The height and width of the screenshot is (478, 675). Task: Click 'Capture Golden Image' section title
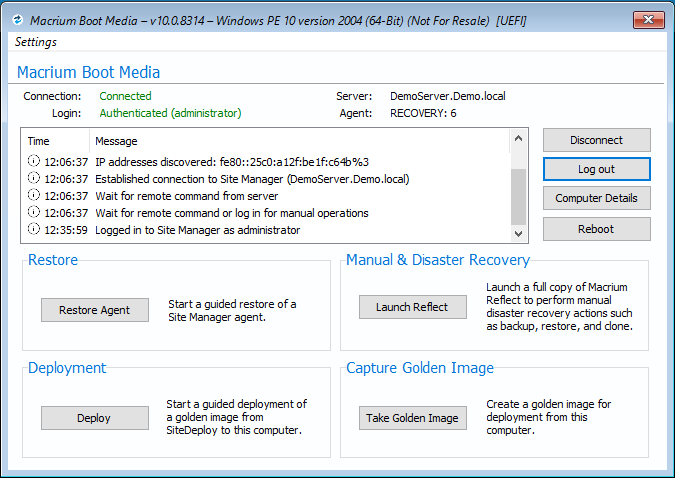(420, 368)
